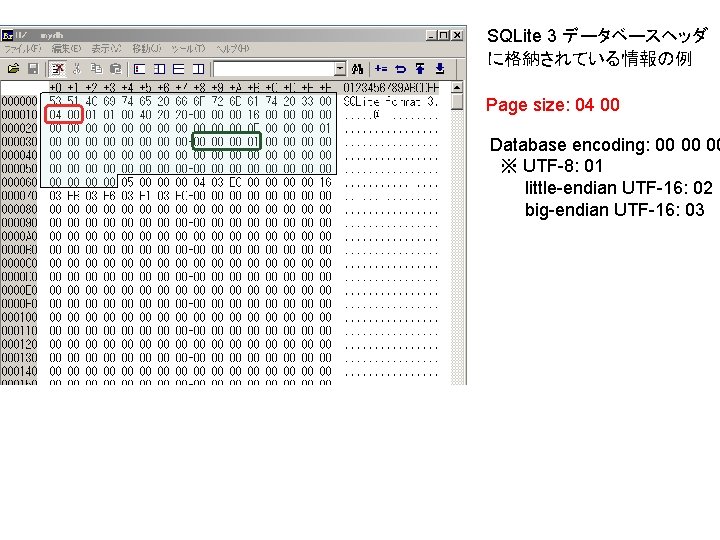Click address label 0000A0
This screenshot has width=720, height=540.
[19, 236]
